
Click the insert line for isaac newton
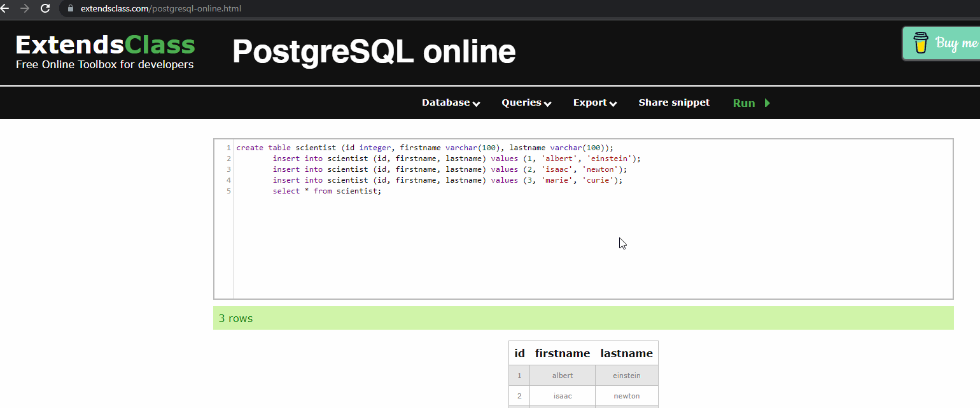tap(450, 169)
